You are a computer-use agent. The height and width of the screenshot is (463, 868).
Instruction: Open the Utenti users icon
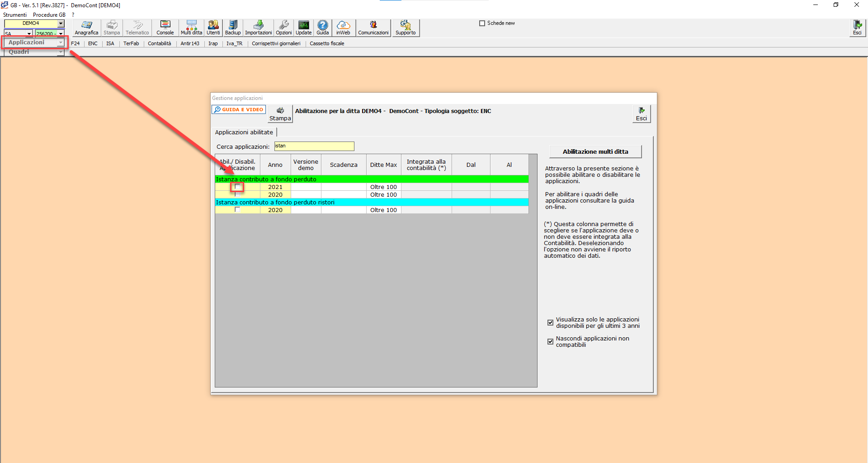tap(213, 28)
